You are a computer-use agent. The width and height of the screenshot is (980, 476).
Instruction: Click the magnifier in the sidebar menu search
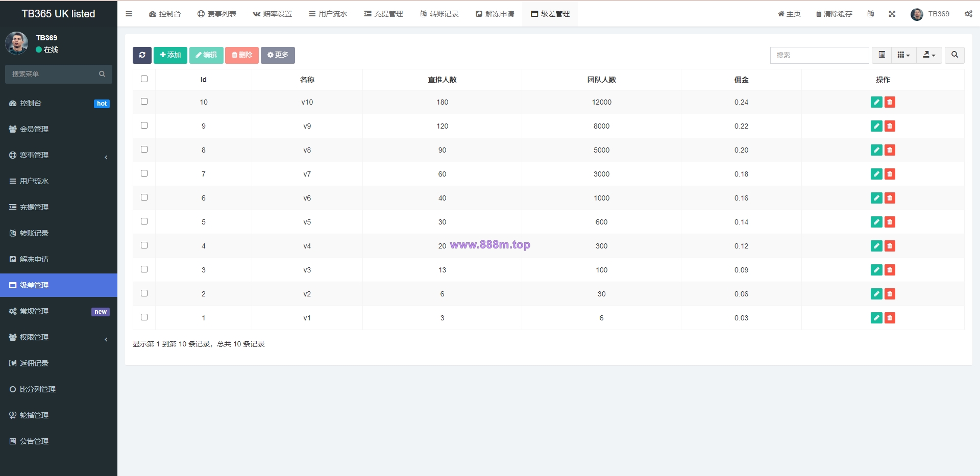click(x=102, y=74)
